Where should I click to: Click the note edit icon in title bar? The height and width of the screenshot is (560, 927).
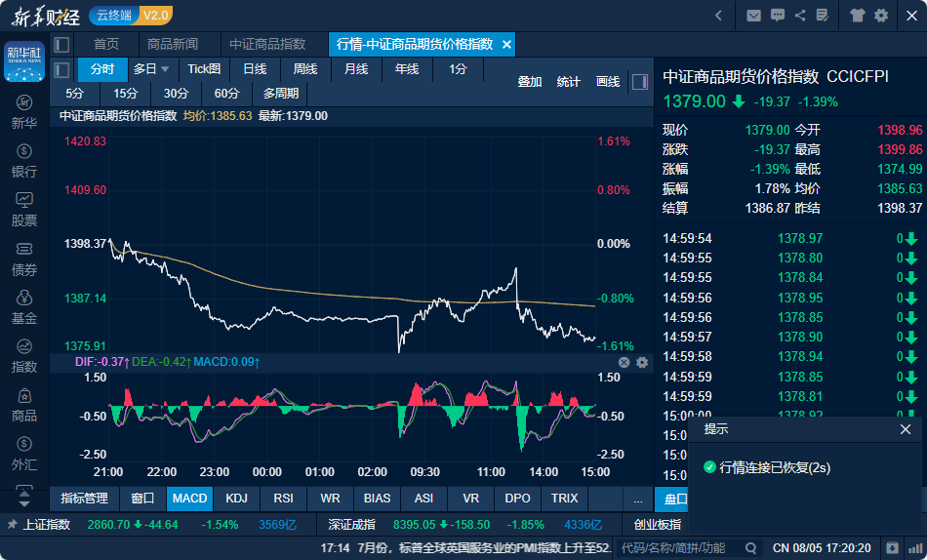click(824, 16)
